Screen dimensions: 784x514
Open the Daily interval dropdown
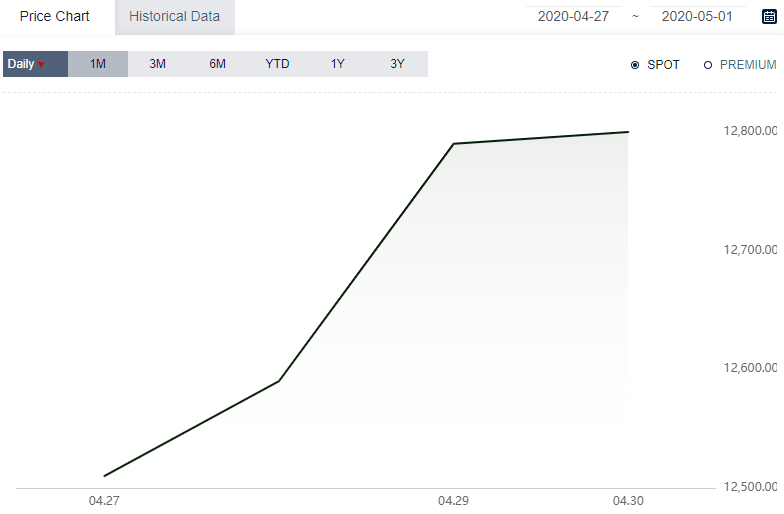36,64
